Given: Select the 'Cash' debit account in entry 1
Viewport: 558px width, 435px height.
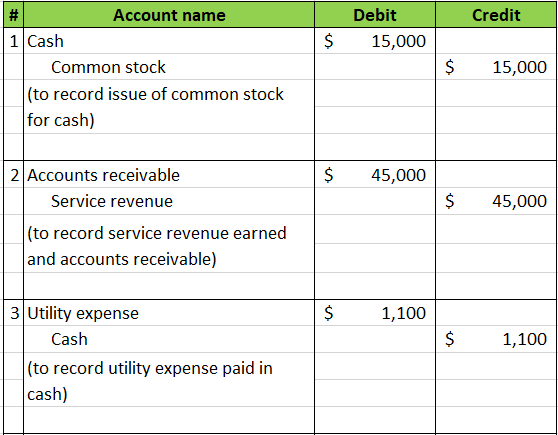Looking at the screenshot, I should coord(169,41).
